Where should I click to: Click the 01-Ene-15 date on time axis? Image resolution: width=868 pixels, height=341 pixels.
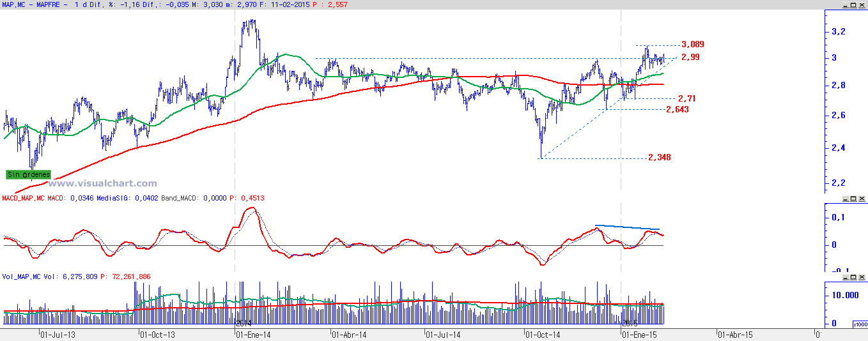tap(640, 334)
